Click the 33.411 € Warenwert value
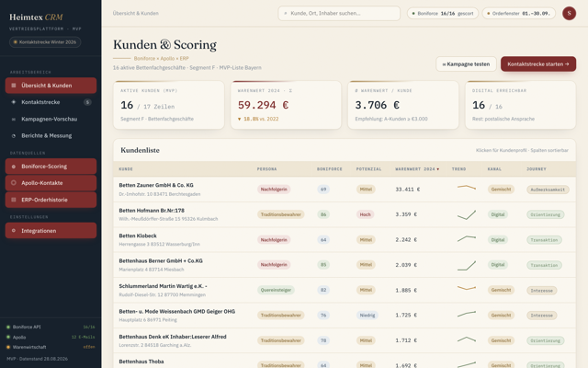This screenshot has height=368, width=588. (x=407, y=190)
